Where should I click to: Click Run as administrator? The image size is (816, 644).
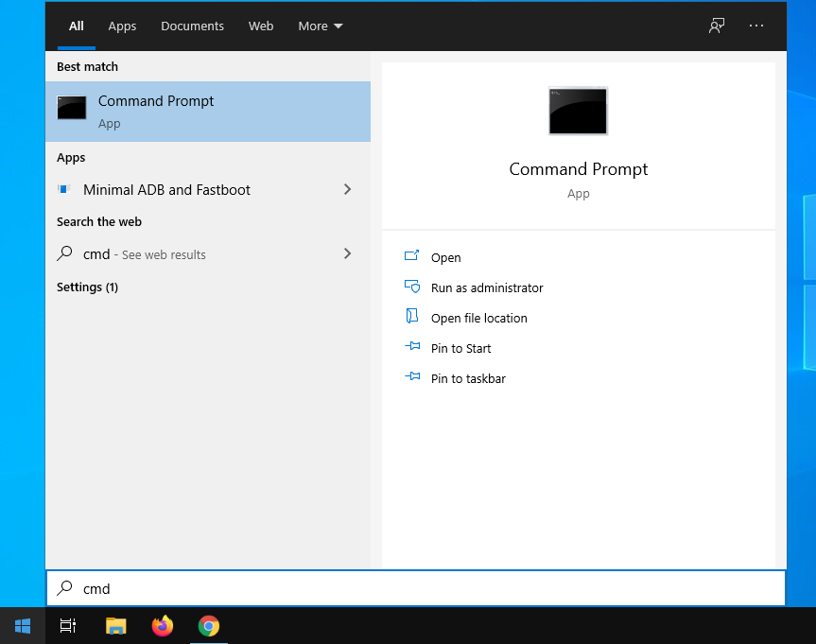tap(487, 287)
